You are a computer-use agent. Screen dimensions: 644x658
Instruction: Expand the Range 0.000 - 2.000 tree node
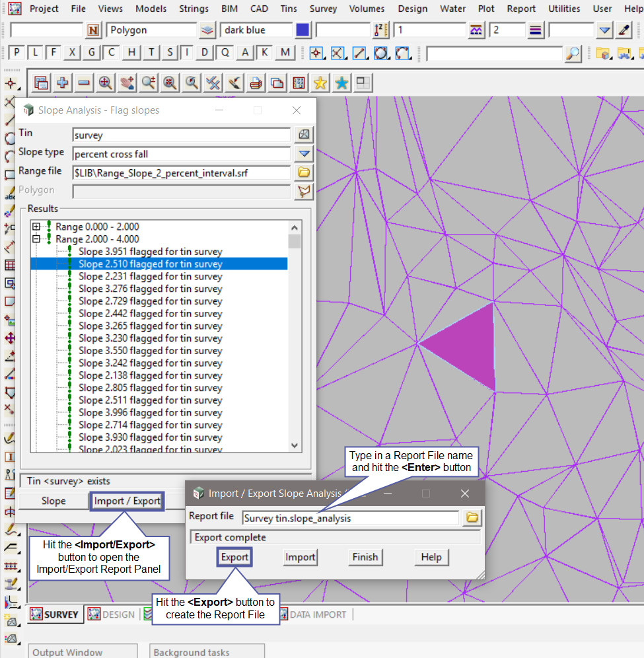click(x=36, y=227)
